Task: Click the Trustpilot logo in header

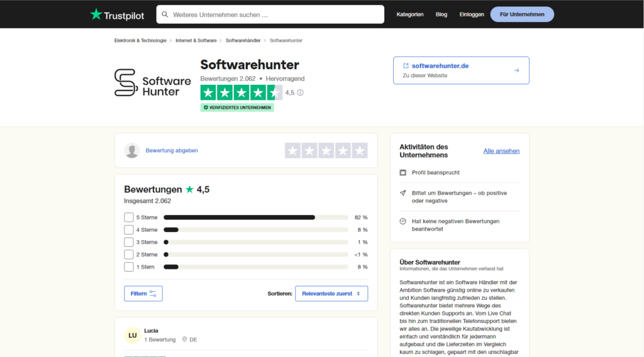Action: click(x=117, y=15)
